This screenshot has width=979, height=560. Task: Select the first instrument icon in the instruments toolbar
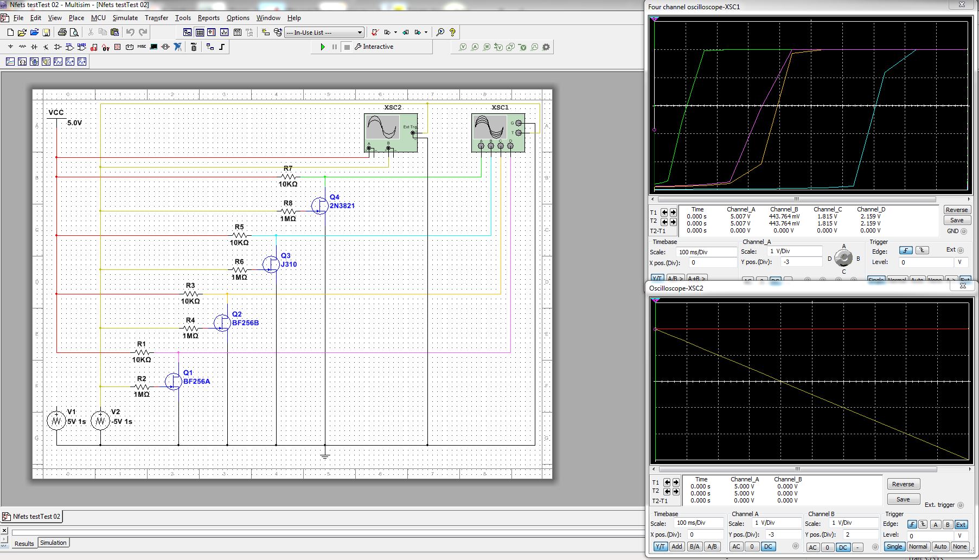point(10,62)
